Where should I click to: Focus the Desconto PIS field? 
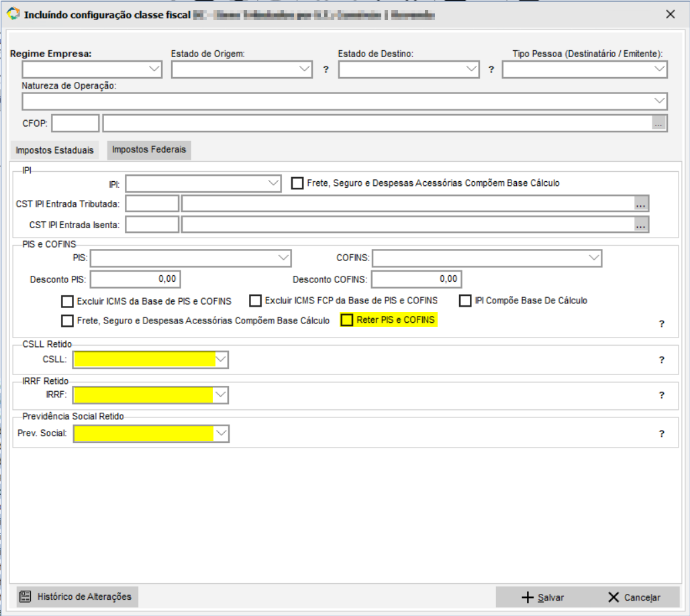(x=136, y=279)
